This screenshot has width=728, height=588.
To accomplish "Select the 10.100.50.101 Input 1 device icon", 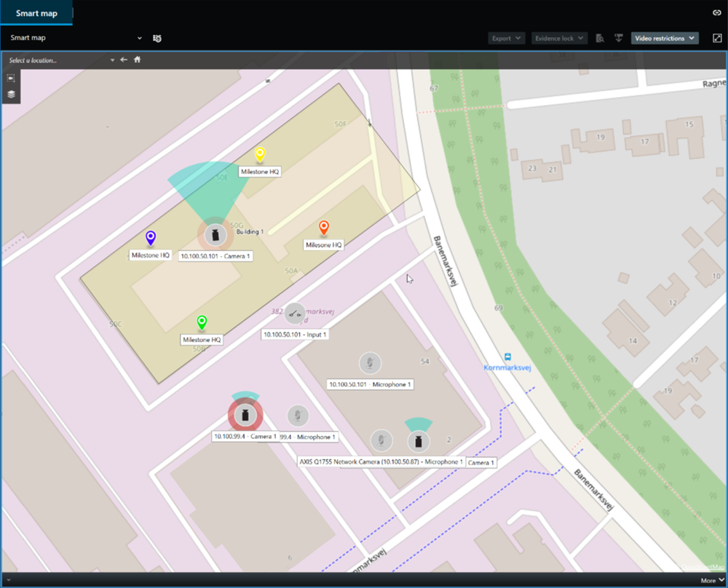I will coord(294,314).
